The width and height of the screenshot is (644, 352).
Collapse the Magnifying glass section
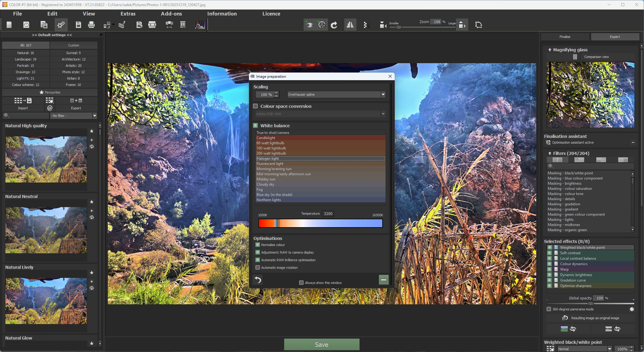[550, 50]
